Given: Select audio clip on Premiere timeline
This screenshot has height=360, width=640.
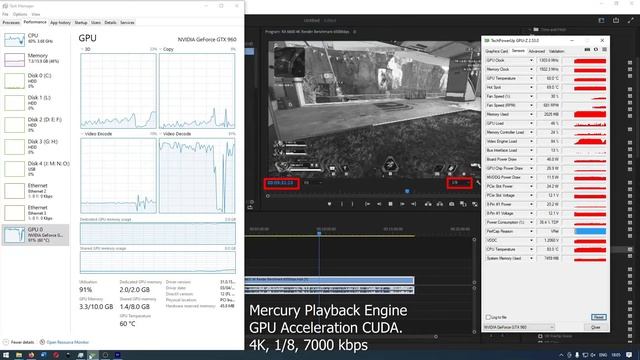Looking at the screenshot, I should 329,289.
